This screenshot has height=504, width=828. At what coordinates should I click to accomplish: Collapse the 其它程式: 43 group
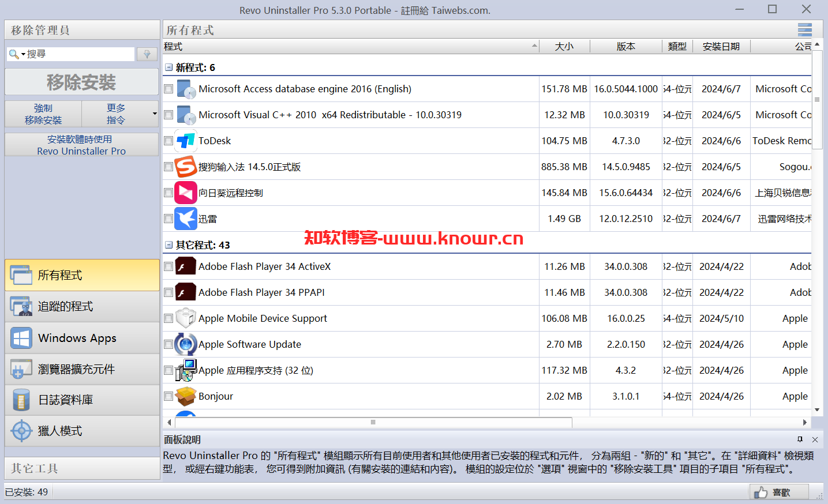[x=168, y=245]
